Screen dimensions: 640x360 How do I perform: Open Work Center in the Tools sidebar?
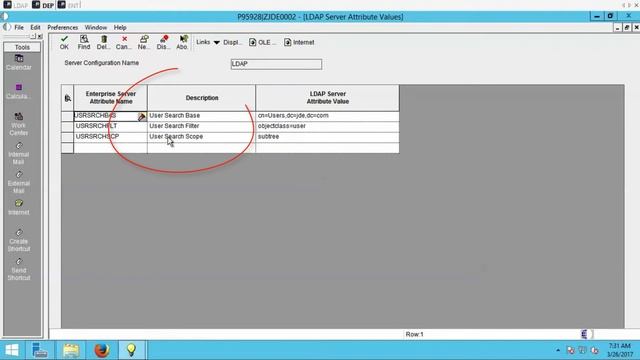click(19, 124)
